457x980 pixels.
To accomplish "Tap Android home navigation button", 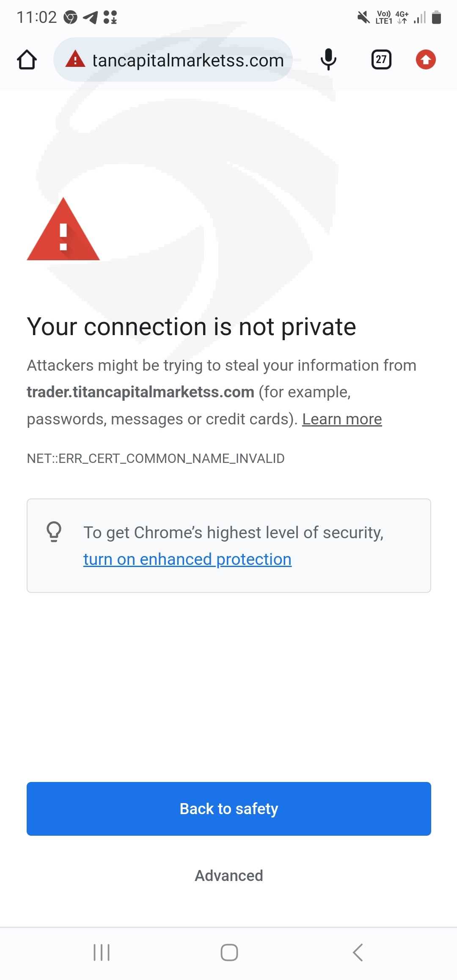I will tap(229, 952).
